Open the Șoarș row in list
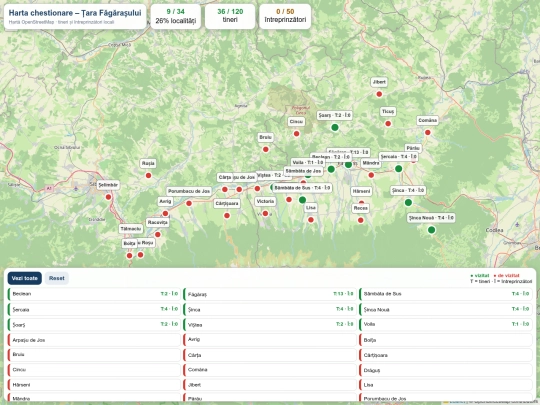540x405 pixels. pyautogui.click(x=94, y=324)
